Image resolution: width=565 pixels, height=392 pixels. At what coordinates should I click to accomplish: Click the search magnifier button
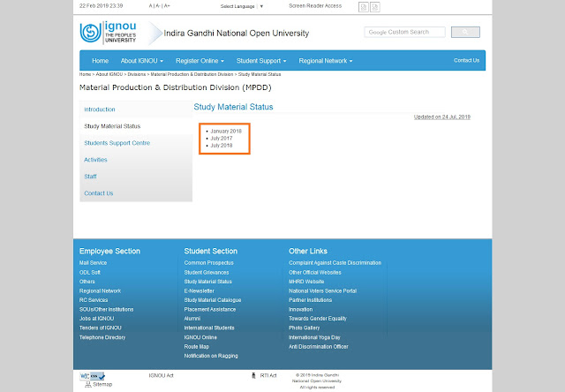[465, 32]
